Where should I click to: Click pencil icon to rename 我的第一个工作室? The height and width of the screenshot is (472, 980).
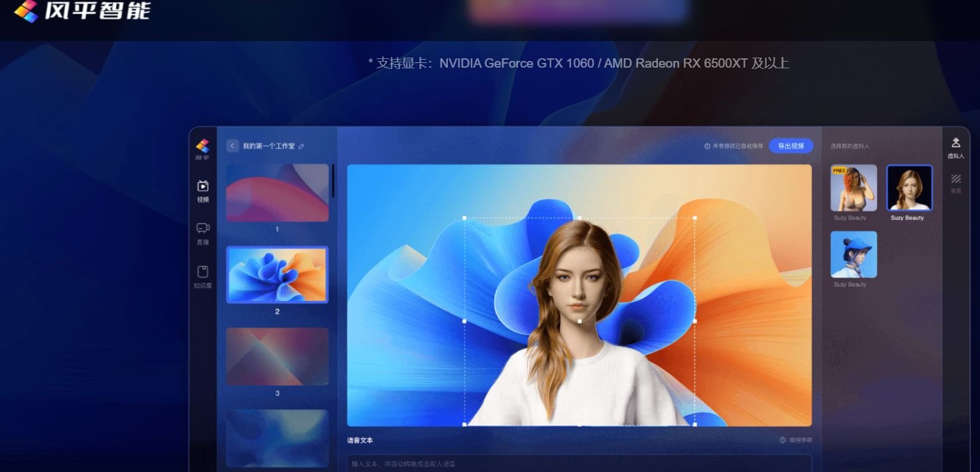click(301, 147)
